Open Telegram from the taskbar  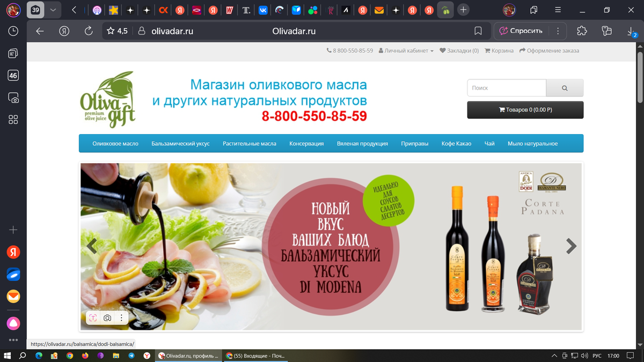(x=131, y=356)
